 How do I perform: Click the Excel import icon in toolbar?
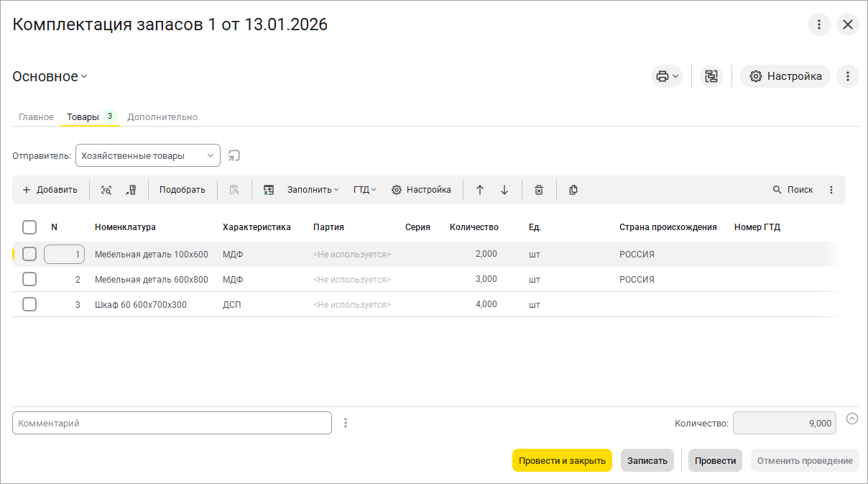(269, 190)
